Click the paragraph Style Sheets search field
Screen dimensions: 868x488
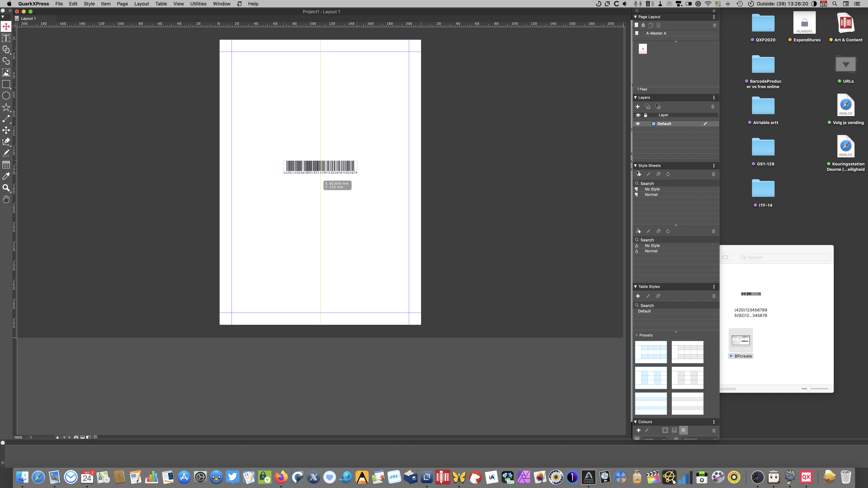click(676, 184)
